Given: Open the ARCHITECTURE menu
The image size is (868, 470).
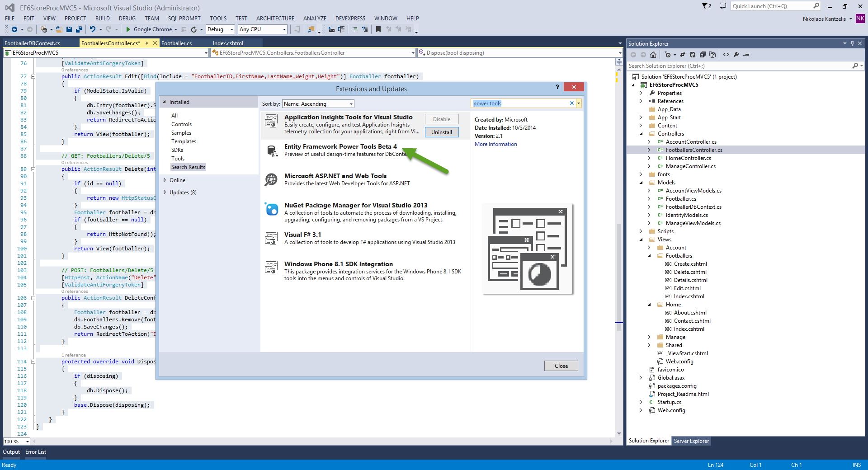Looking at the screenshot, I should [275, 19].
